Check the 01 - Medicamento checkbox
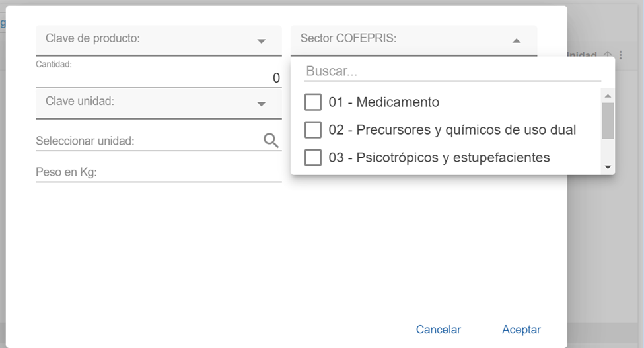644x348 pixels. (x=313, y=102)
